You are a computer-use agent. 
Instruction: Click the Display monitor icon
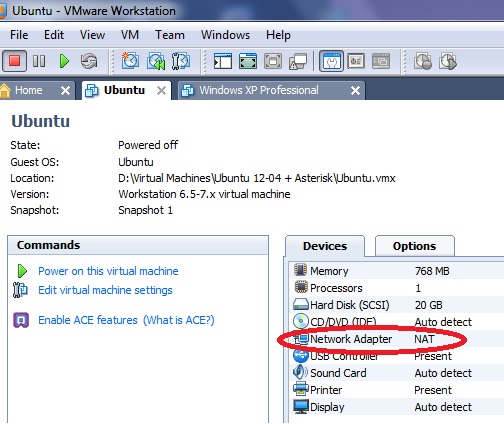click(x=301, y=407)
